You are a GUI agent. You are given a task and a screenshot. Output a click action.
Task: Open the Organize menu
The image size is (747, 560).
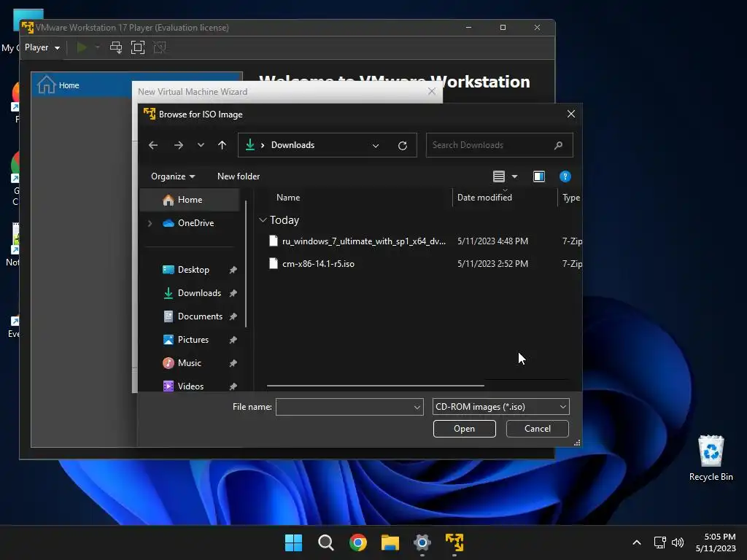click(x=173, y=176)
